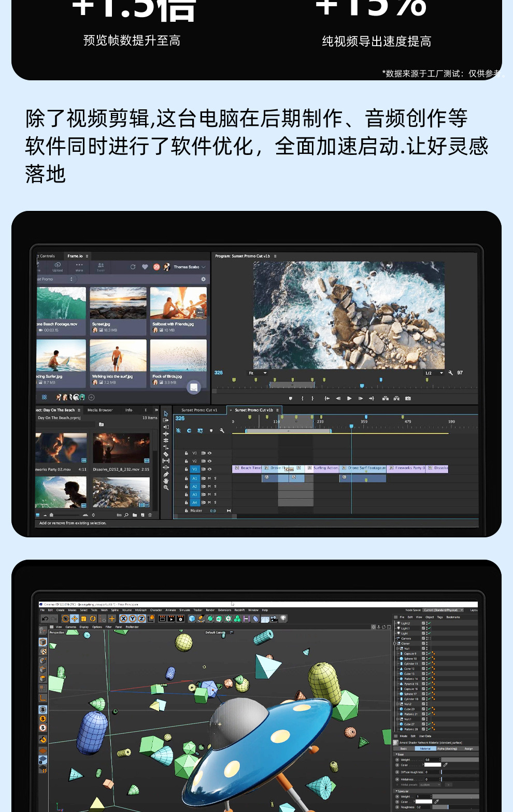Open Program monitor wrench settings
The height and width of the screenshot is (812, 513).
point(451,373)
